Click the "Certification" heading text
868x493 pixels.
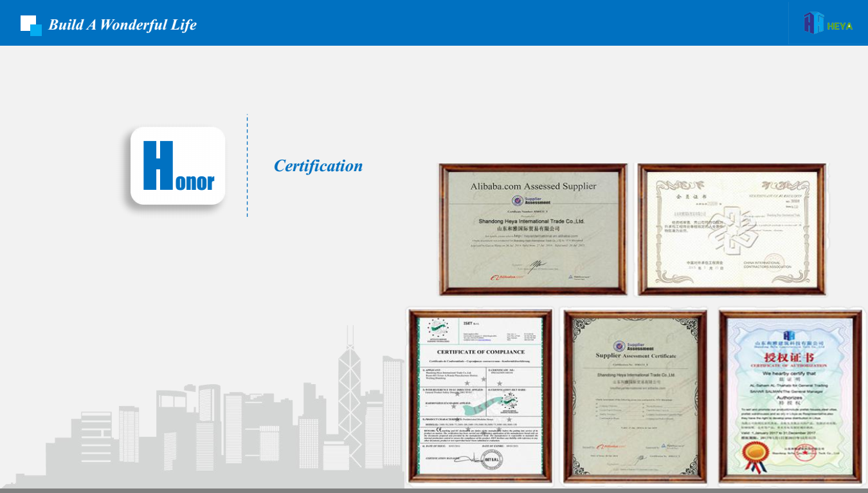coord(318,166)
